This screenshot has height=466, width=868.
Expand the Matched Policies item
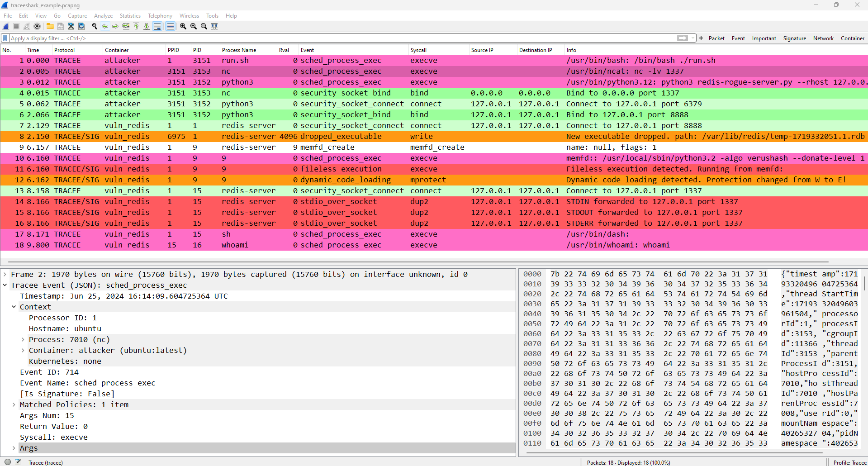coord(14,404)
